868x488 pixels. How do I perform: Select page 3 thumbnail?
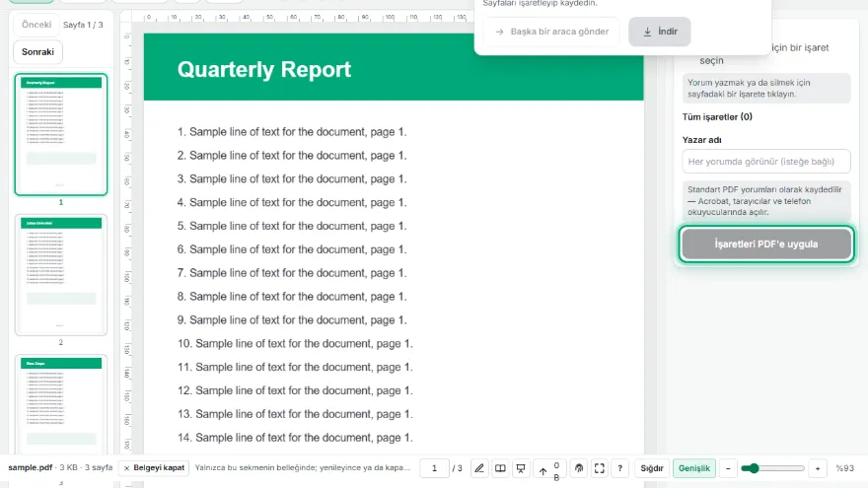tap(61, 404)
